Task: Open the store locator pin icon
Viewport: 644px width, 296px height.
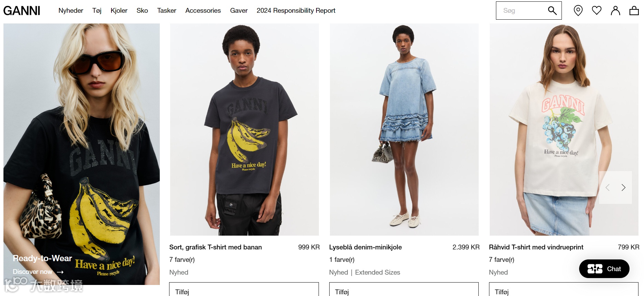Action: pyautogui.click(x=578, y=11)
